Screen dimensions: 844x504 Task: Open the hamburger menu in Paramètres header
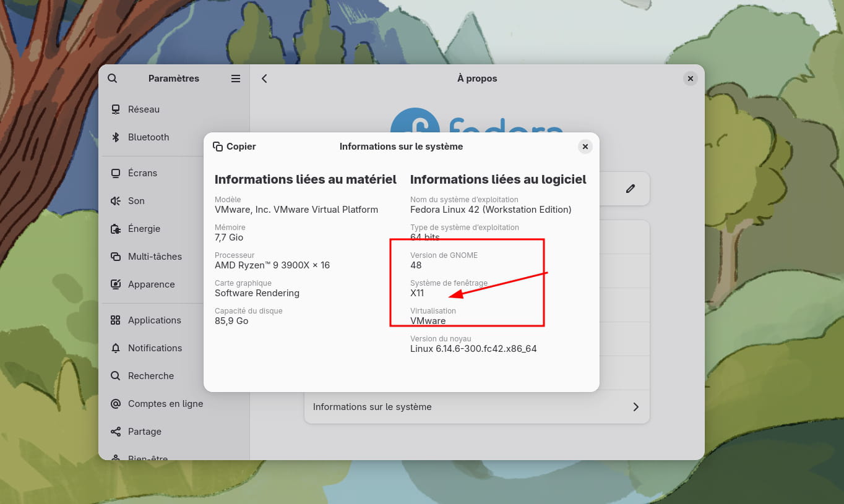(x=236, y=79)
